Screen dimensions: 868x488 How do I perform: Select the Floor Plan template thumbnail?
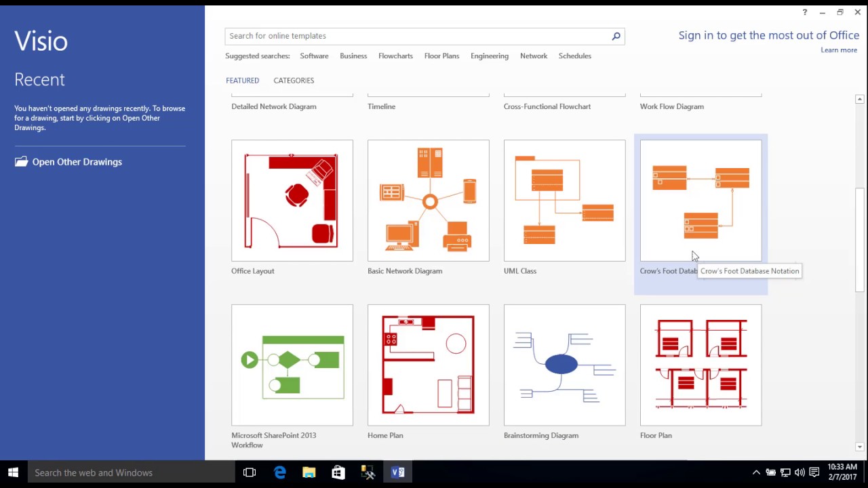[x=701, y=365]
